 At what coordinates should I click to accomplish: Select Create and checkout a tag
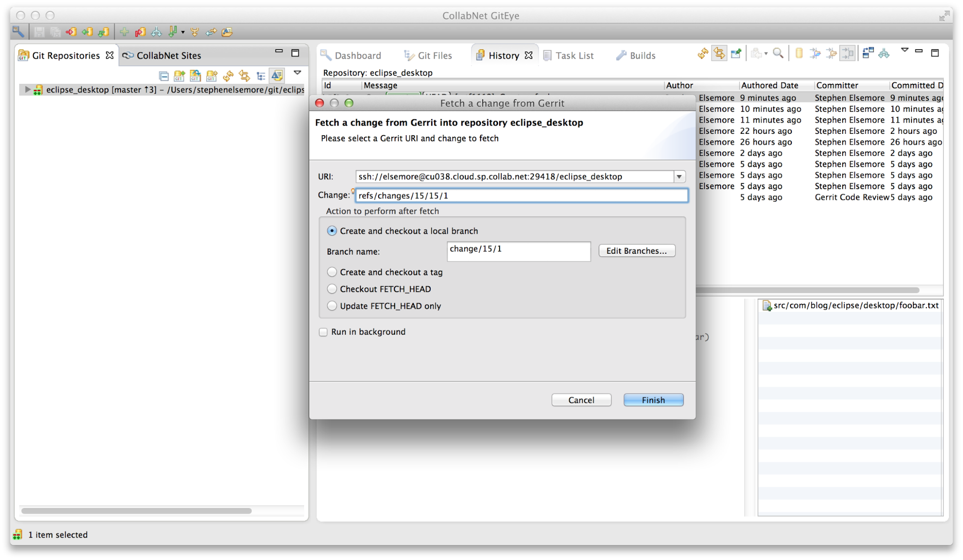tap(332, 272)
